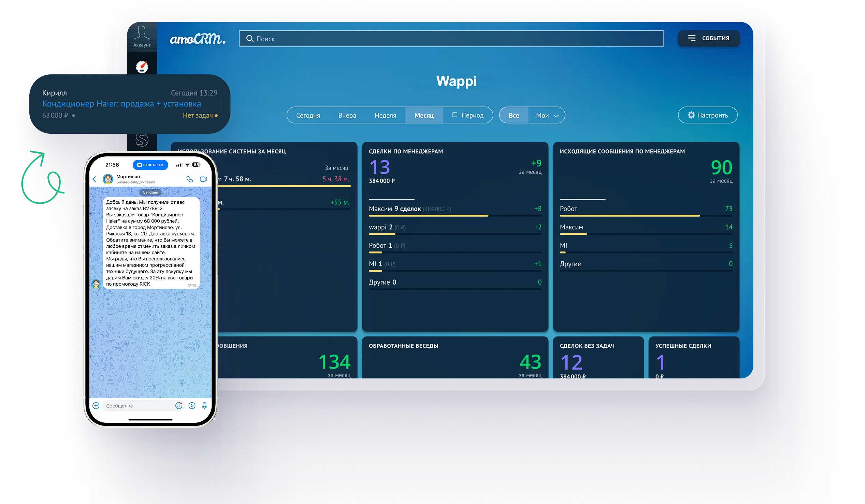
Task: Tap the back arrow in phone chat
Action: click(x=95, y=179)
